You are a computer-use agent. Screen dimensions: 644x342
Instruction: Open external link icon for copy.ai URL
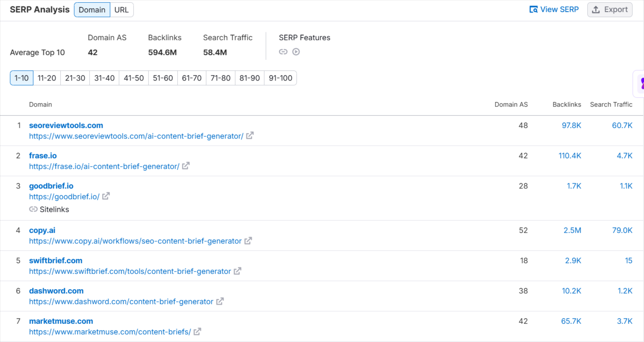(248, 241)
